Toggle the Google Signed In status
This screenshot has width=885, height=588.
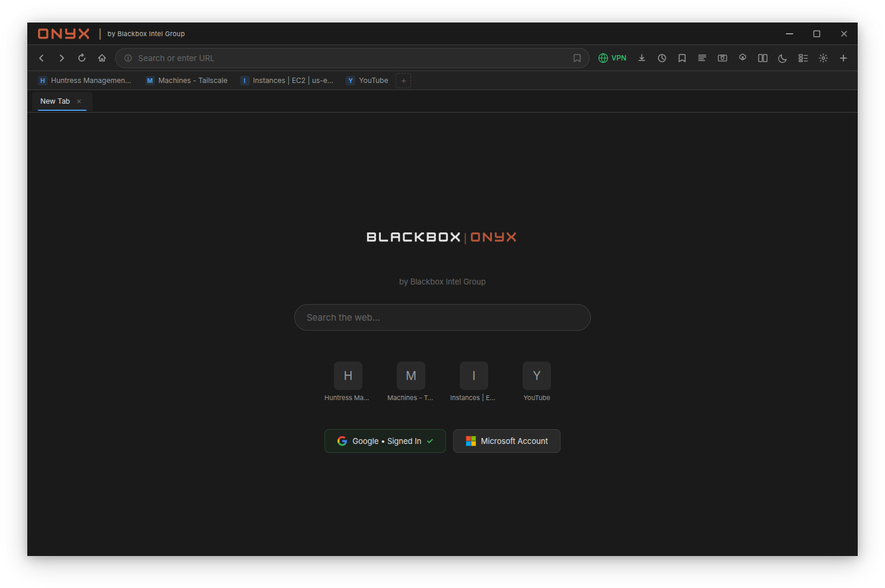point(384,440)
